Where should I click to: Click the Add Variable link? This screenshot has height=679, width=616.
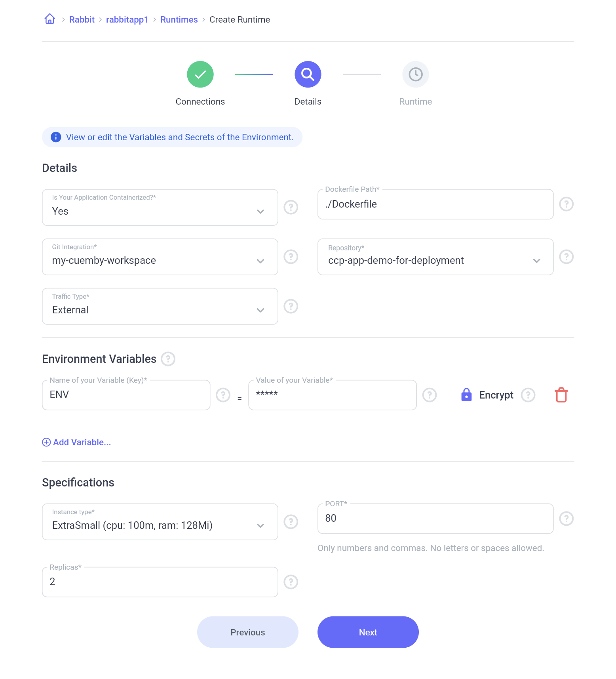pyautogui.click(x=76, y=442)
